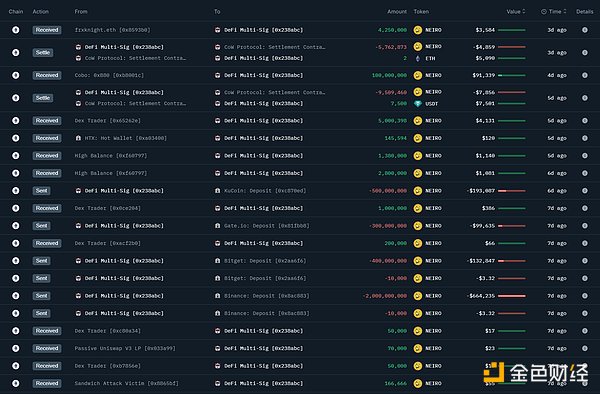Image resolution: width=600 pixels, height=394 pixels.
Task: Click the DeFi Multi-Sig icon in the KuCoin sent row
Action: point(78,190)
